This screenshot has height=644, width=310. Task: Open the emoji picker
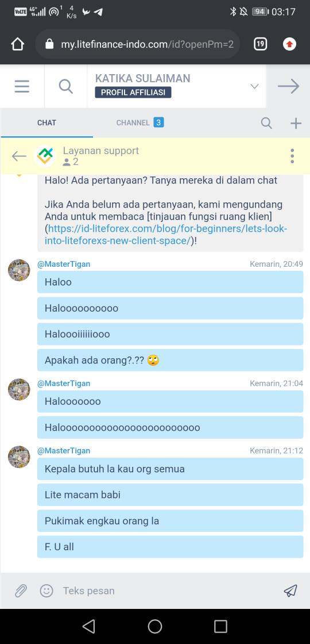pos(46,591)
